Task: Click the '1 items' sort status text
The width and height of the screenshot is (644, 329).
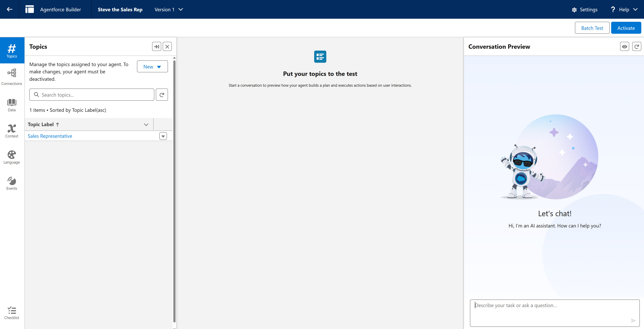Action: pos(68,110)
